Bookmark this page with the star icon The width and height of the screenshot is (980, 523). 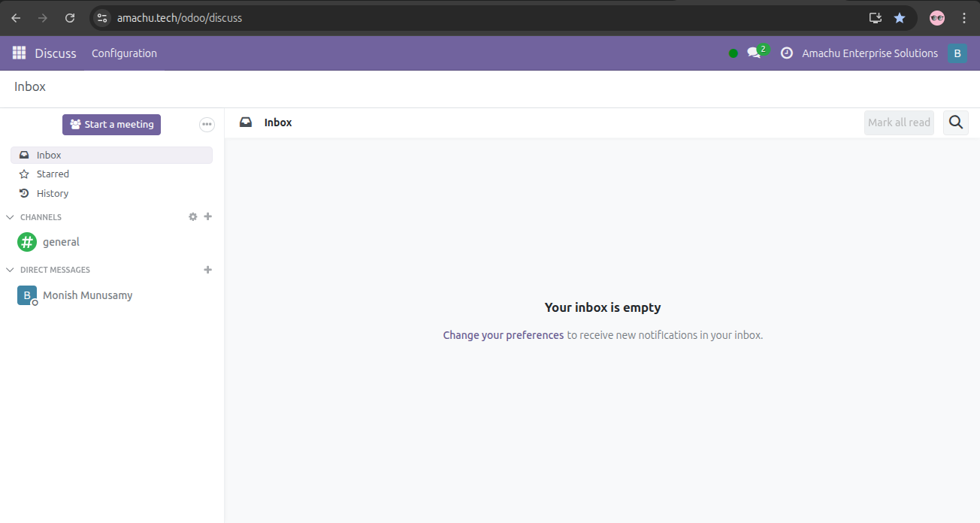(900, 18)
